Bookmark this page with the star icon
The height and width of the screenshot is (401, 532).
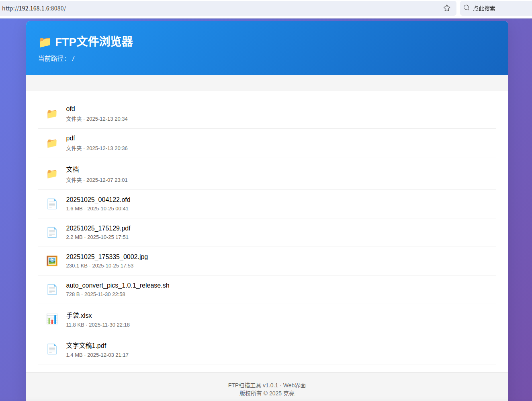pyautogui.click(x=447, y=8)
